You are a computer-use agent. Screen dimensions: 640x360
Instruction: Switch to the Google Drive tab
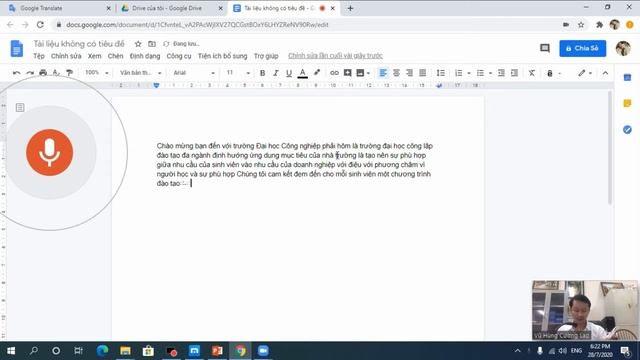click(x=171, y=8)
